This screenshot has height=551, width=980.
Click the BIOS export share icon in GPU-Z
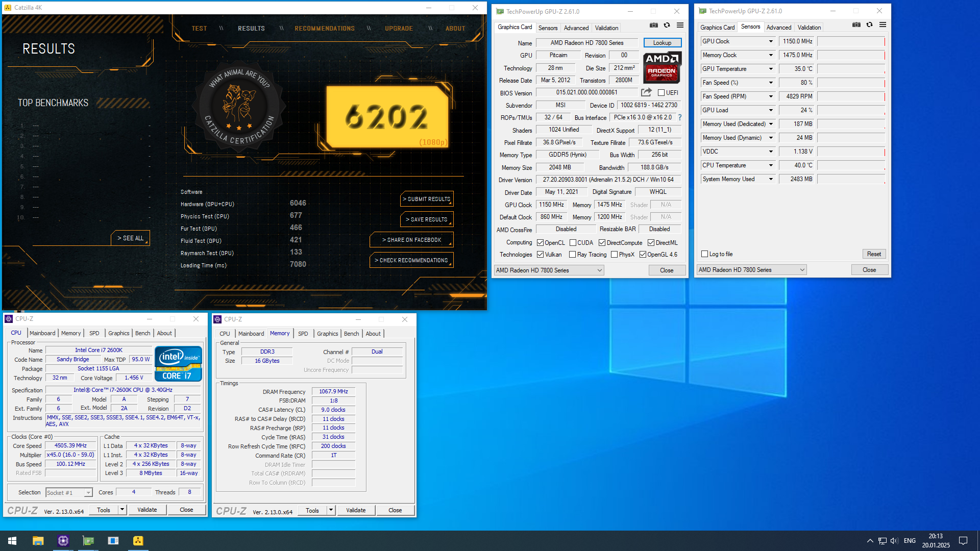pyautogui.click(x=646, y=92)
